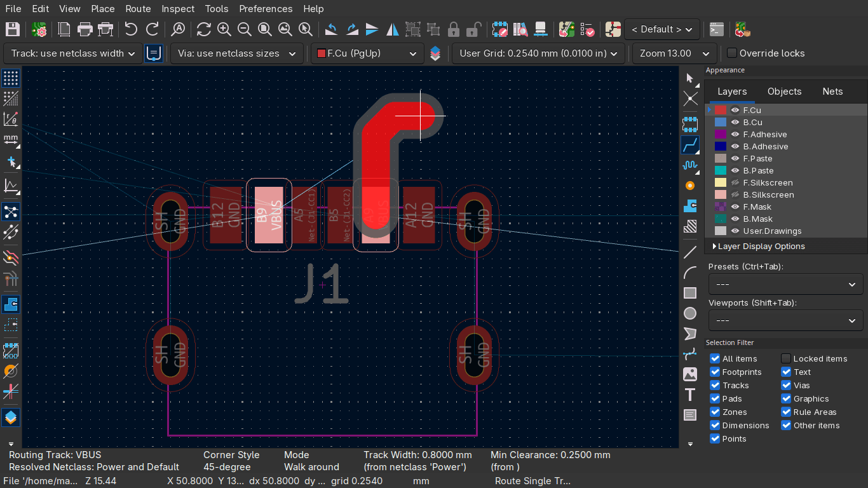Click the Plot icon
The height and width of the screenshot is (488, 868).
tap(105, 29)
